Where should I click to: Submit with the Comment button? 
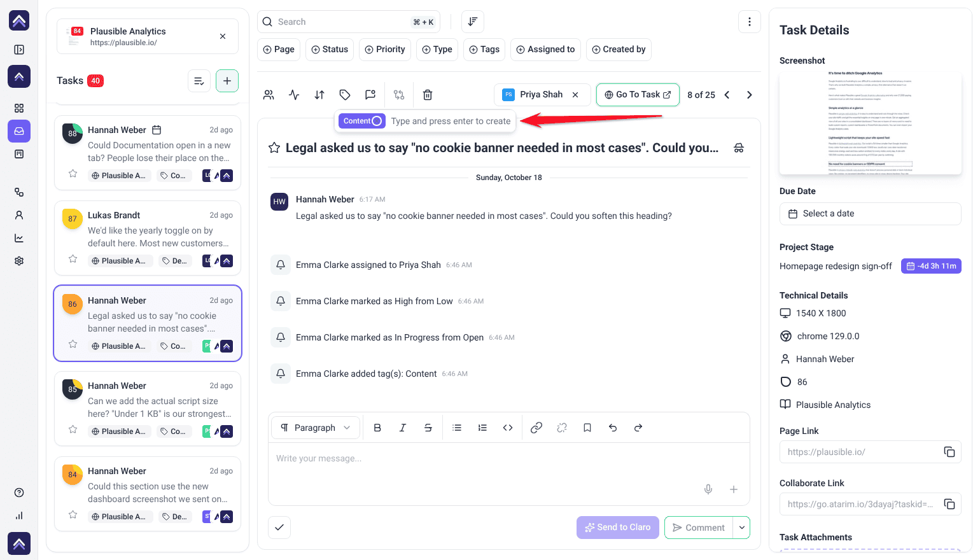[x=699, y=528]
